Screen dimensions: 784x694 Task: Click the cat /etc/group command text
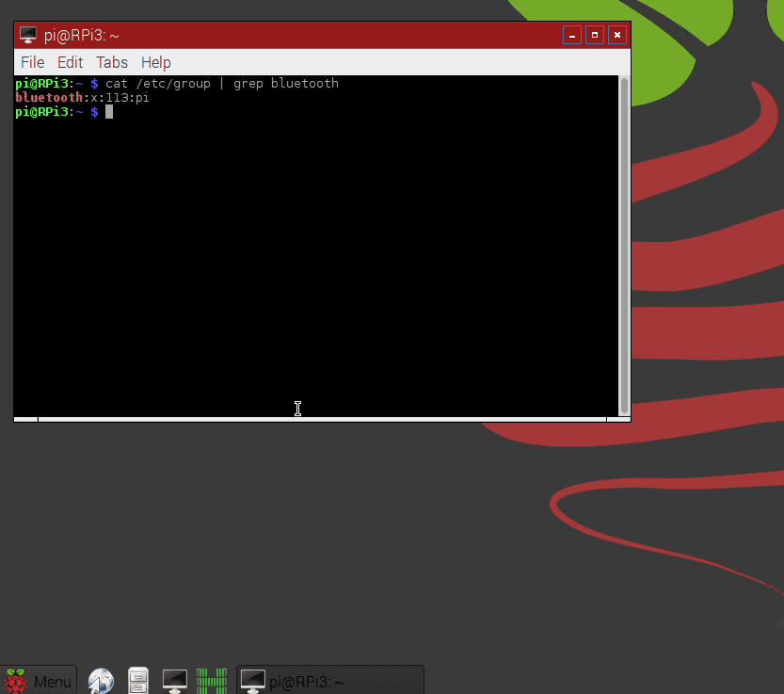point(222,84)
